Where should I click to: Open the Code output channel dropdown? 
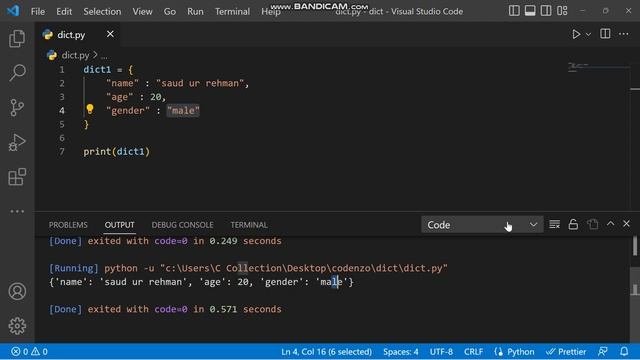pyautogui.click(x=482, y=225)
